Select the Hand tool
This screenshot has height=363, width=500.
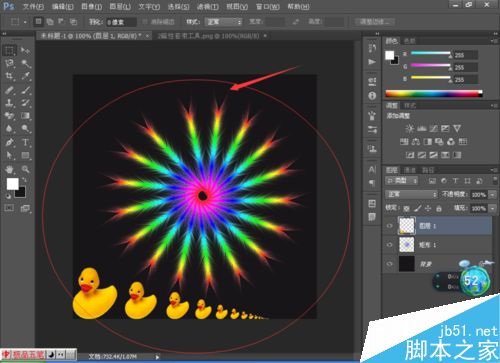[x=9, y=169]
